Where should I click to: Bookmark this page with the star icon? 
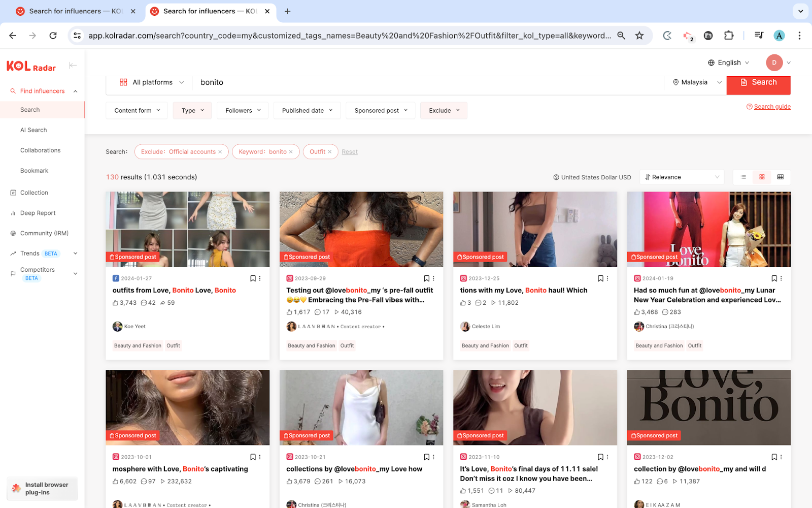639,36
